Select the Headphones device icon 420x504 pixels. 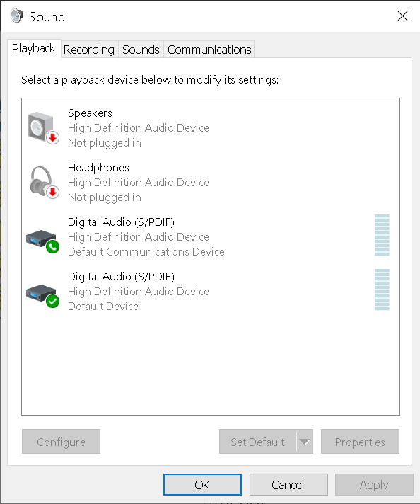[43, 182]
